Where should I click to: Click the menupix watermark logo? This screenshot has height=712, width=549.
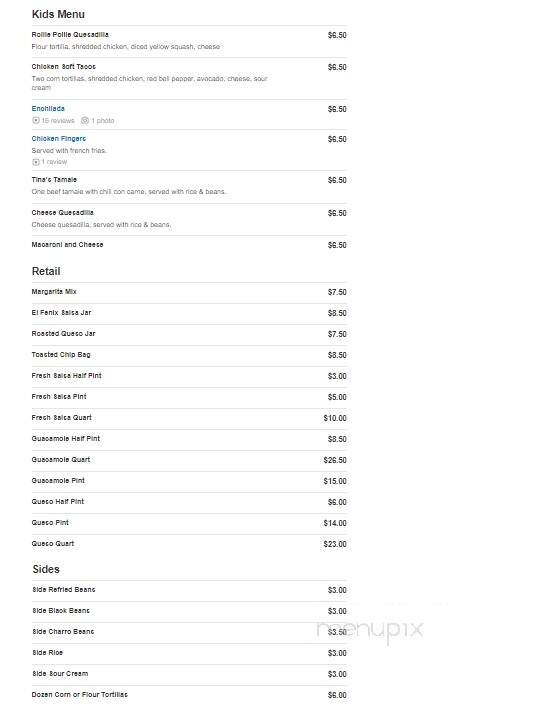coord(370,630)
